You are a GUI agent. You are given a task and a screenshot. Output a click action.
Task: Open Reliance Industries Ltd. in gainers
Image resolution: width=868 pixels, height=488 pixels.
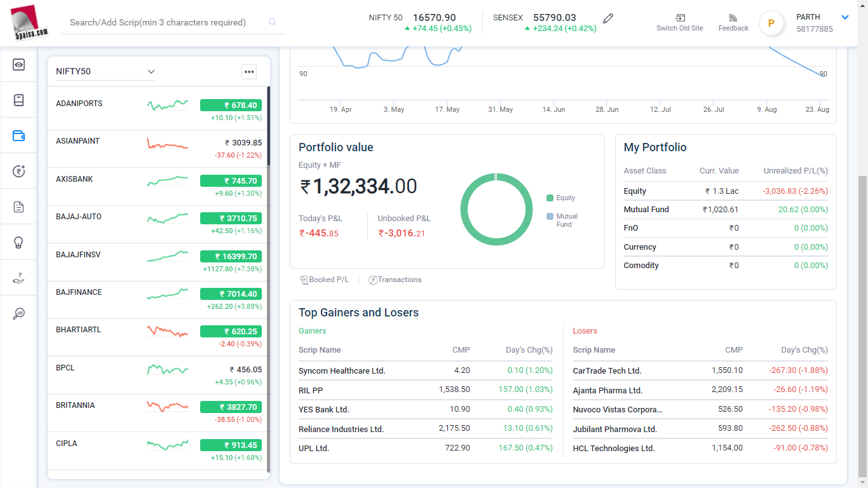341,430
